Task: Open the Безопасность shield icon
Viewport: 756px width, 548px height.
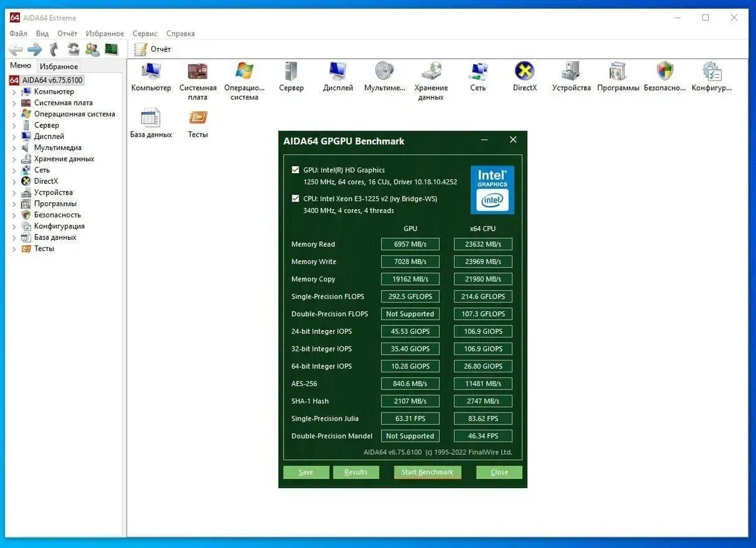Action: point(664,72)
